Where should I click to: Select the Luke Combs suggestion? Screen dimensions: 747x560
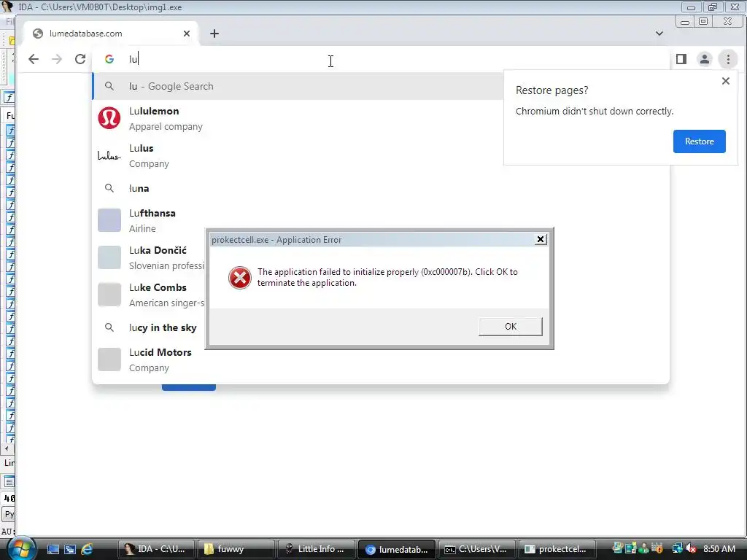click(x=150, y=295)
